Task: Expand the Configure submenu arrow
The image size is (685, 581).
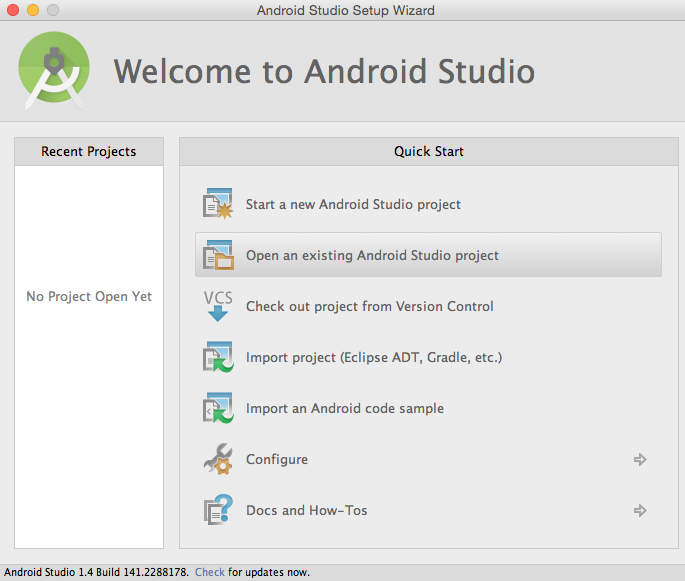Action: tap(640, 460)
